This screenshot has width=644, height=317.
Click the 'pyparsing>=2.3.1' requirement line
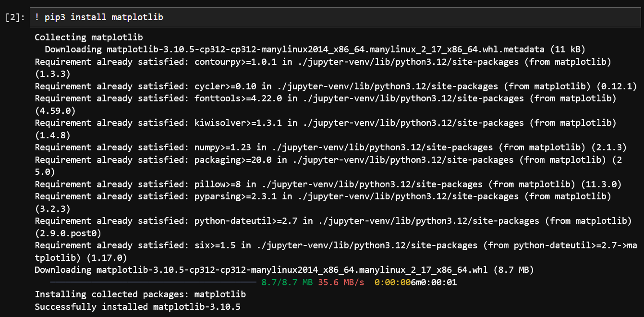click(x=323, y=196)
